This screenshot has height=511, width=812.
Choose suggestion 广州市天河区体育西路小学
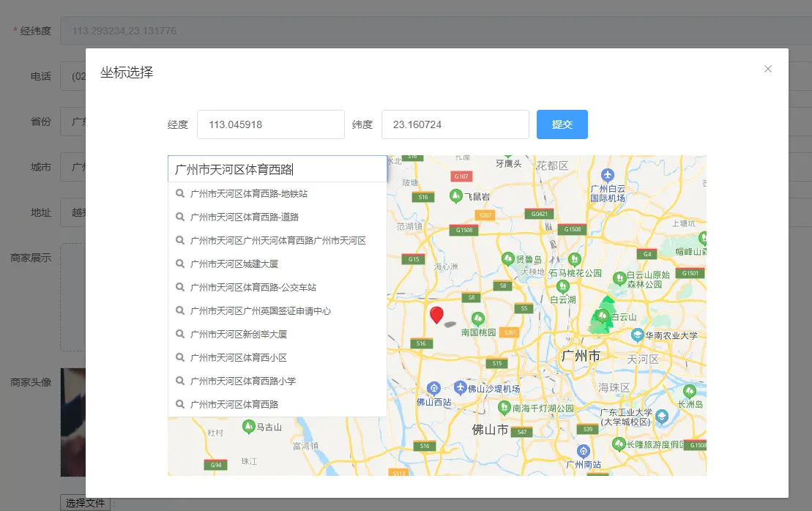coord(277,381)
